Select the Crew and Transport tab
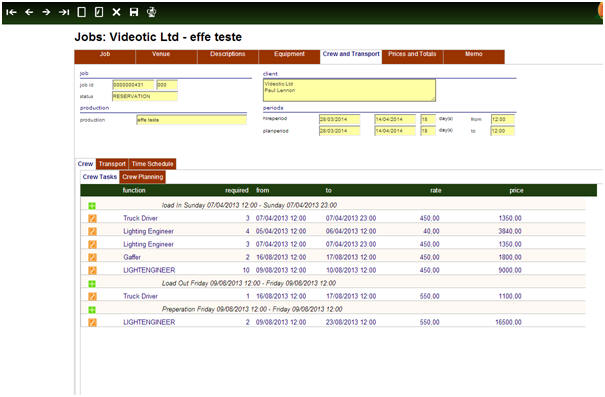Image resolution: width=605 pixels, height=397 pixels. (351, 56)
